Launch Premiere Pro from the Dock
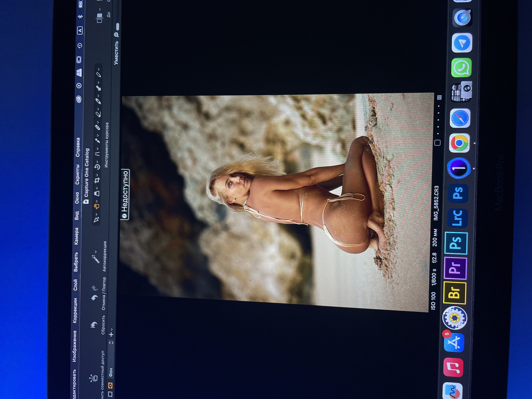The image size is (532, 399). (455, 268)
